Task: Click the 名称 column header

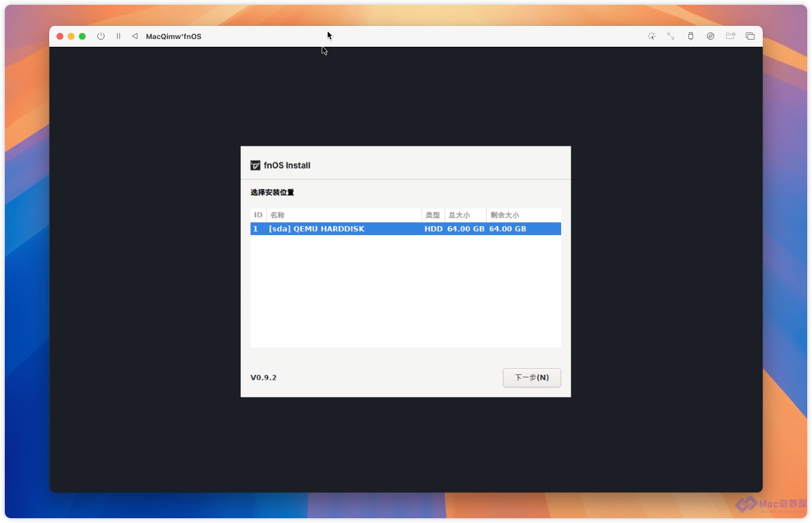Action: [344, 215]
